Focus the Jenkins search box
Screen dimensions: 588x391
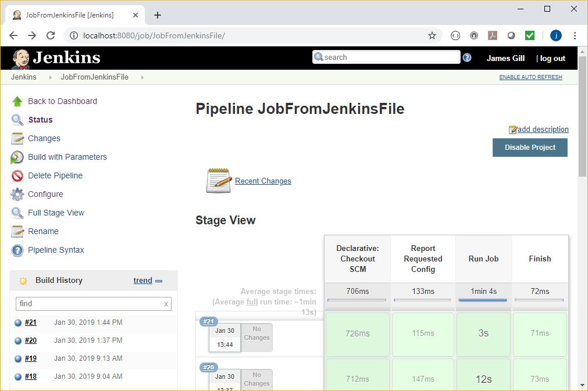(386, 58)
